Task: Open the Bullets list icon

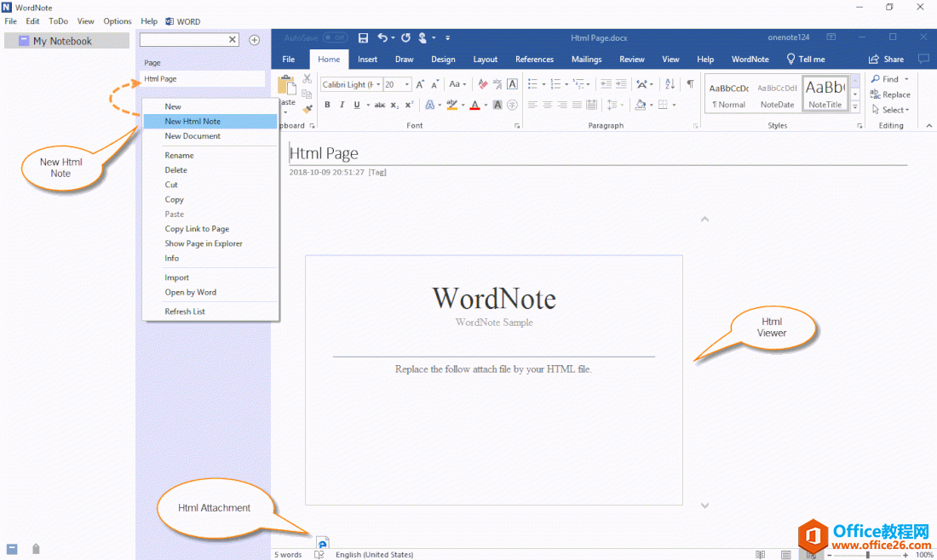Action: [533, 83]
